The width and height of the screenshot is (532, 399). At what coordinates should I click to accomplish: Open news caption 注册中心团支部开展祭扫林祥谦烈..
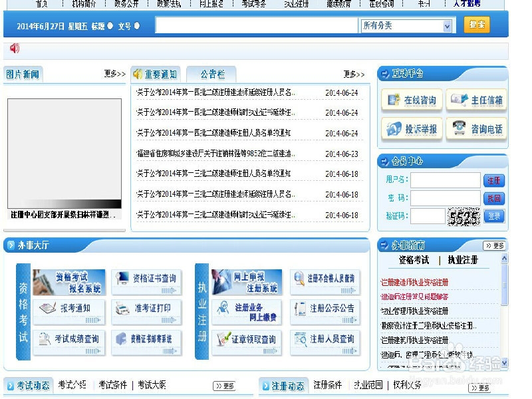coord(63,215)
